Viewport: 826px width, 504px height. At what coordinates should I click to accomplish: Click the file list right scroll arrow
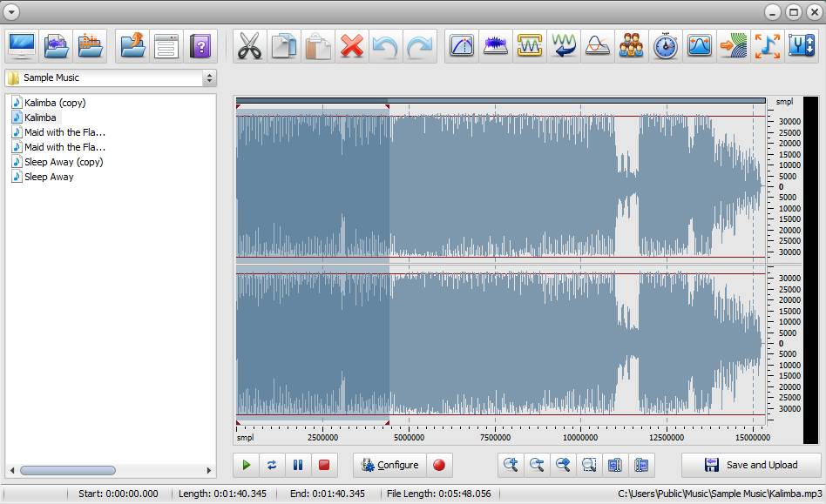click(209, 470)
